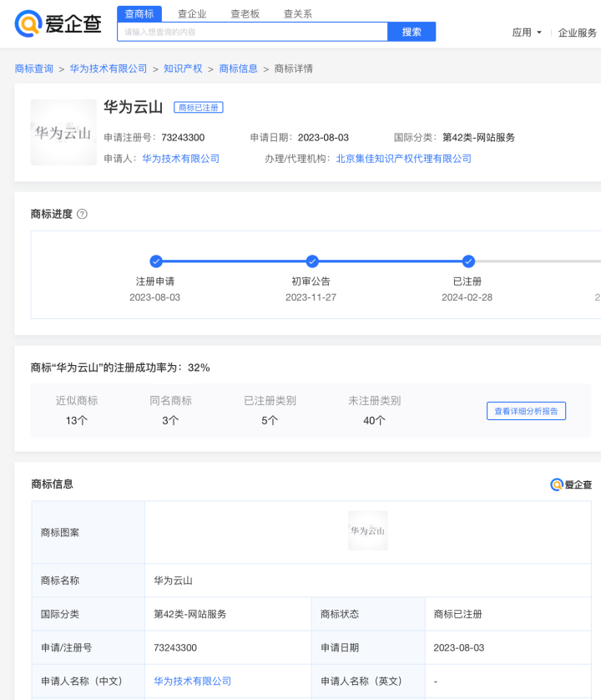Image resolution: width=601 pixels, height=700 pixels.
Task: Click the 初审公告 progress checkmark
Action: 312,261
